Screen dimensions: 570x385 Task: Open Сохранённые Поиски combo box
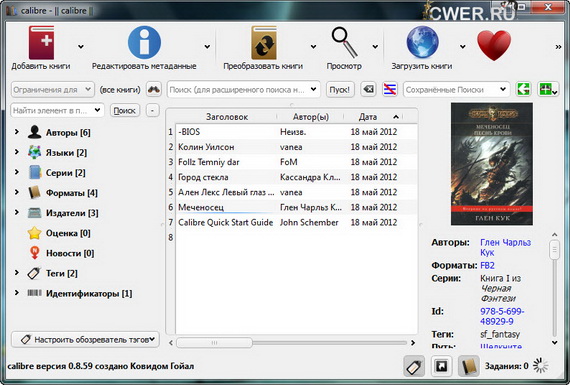(456, 89)
